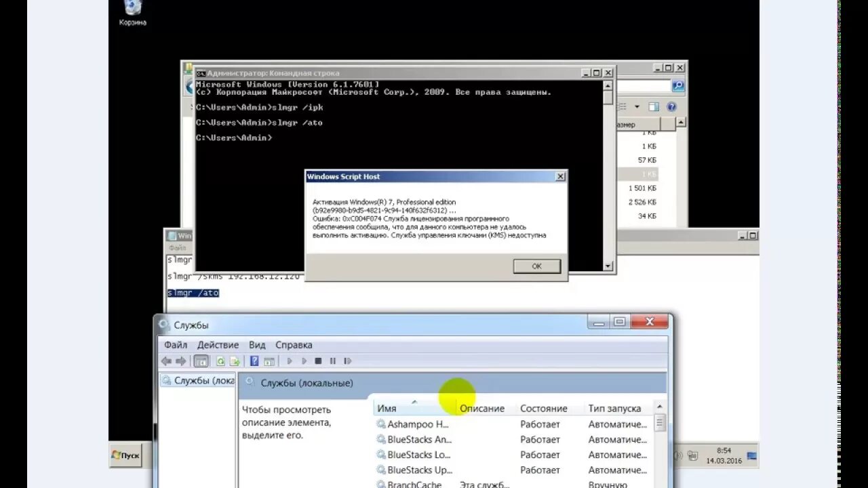The image size is (868, 488).
Task: Close the Windows Script Host dialog
Action: pyautogui.click(x=560, y=177)
